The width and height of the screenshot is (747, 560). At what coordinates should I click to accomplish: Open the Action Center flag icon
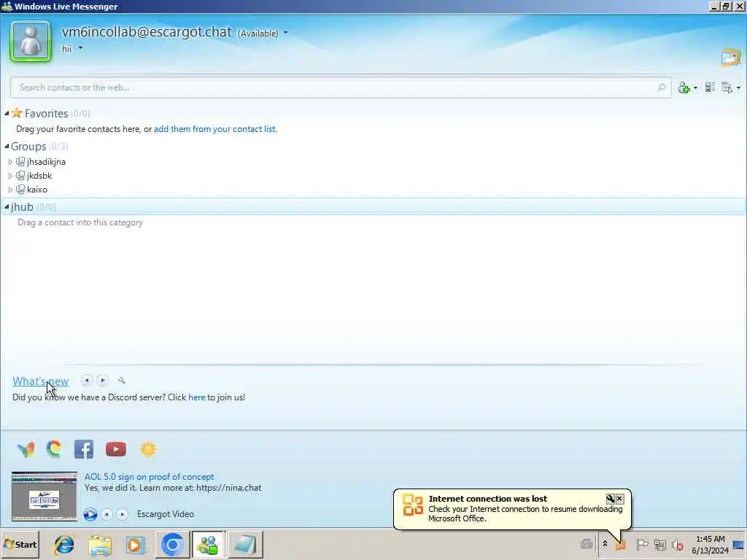(642, 544)
